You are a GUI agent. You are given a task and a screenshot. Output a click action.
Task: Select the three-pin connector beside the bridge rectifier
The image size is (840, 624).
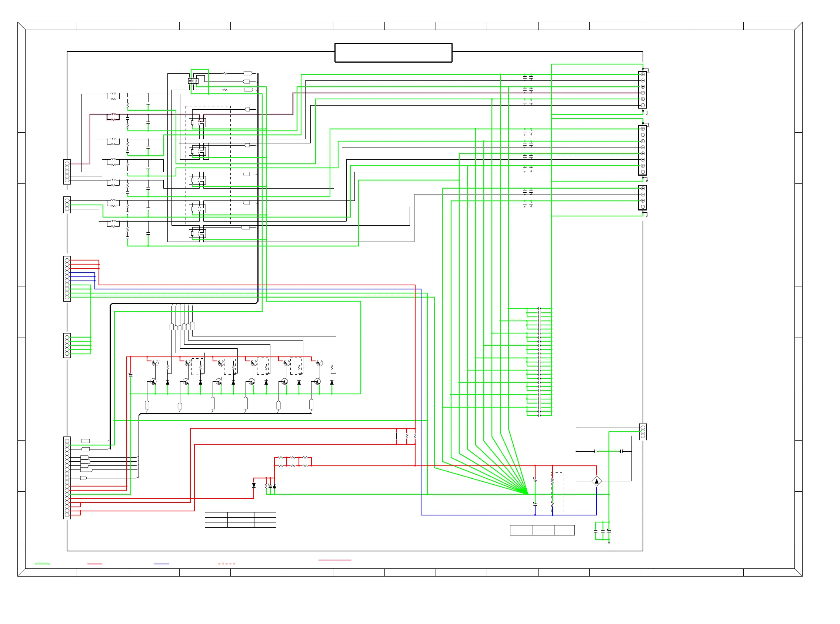click(x=643, y=432)
